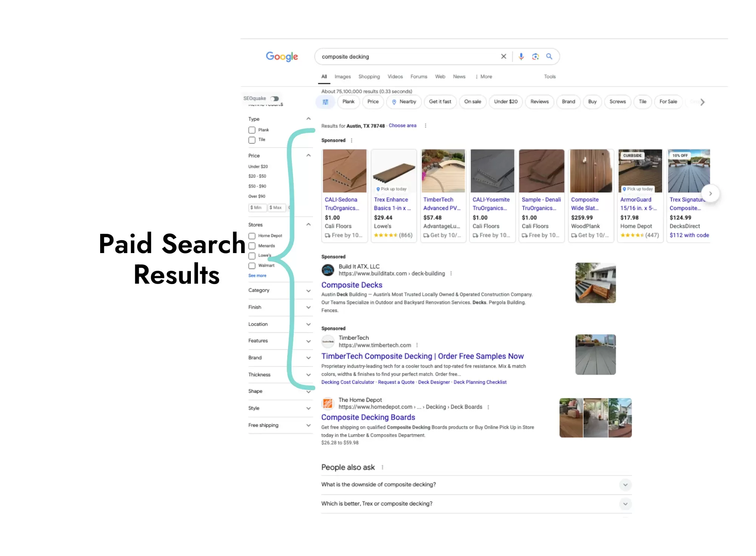The width and height of the screenshot is (756, 556).
Task: Expand the Location filter
Action: pyautogui.click(x=308, y=324)
